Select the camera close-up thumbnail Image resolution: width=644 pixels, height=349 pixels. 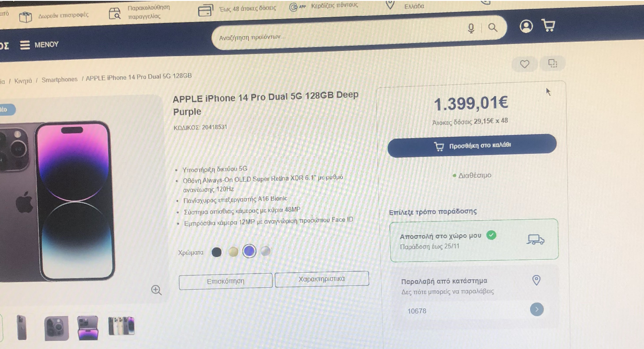[56, 328]
